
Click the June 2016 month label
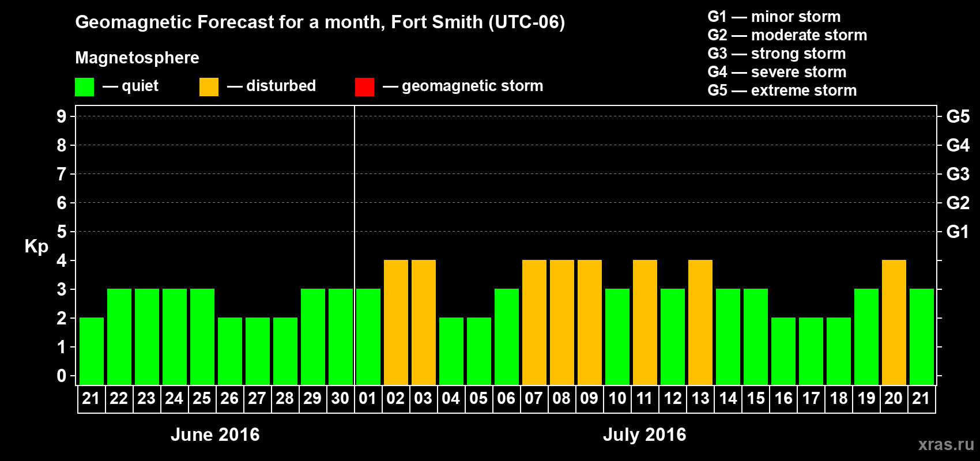(x=215, y=434)
